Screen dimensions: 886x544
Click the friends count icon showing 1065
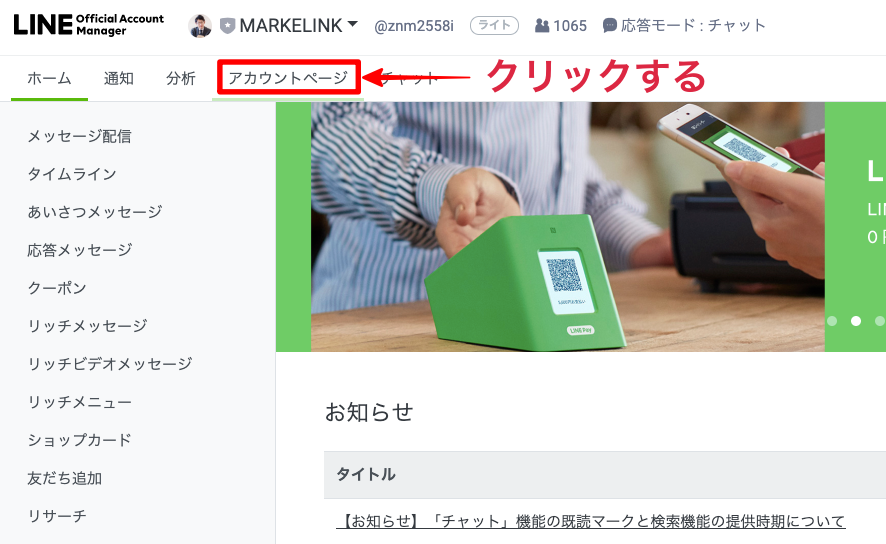click(x=542, y=26)
